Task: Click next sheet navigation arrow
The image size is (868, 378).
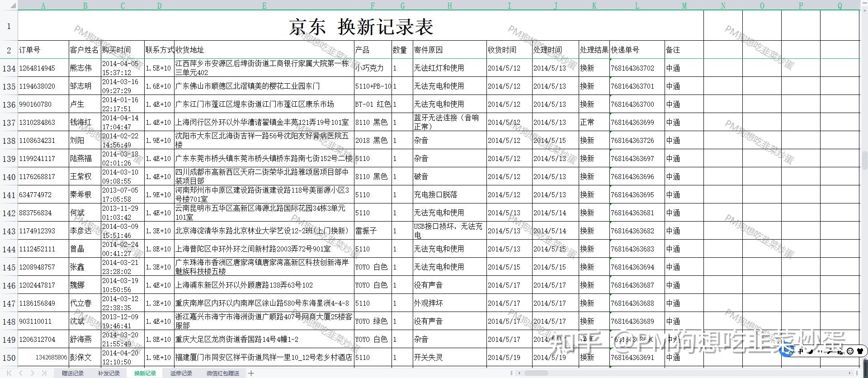Action: (x=32, y=373)
